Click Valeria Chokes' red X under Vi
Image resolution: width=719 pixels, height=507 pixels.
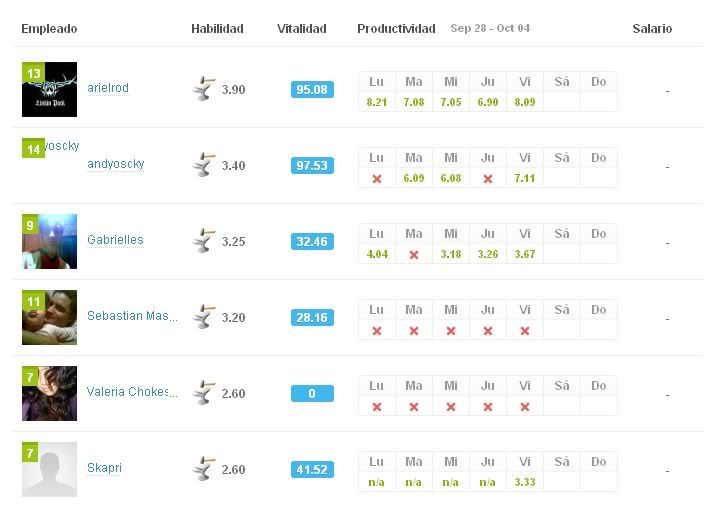[525, 407]
